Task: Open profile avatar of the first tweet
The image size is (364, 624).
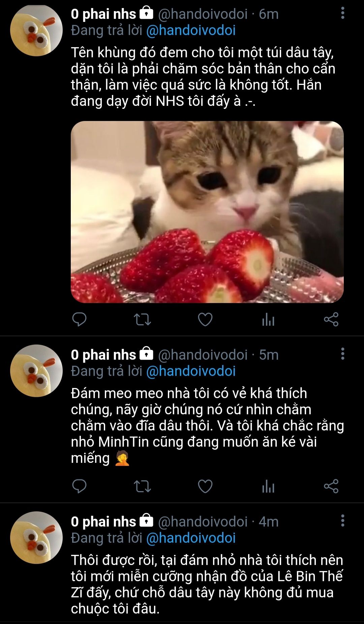Action: (36, 30)
